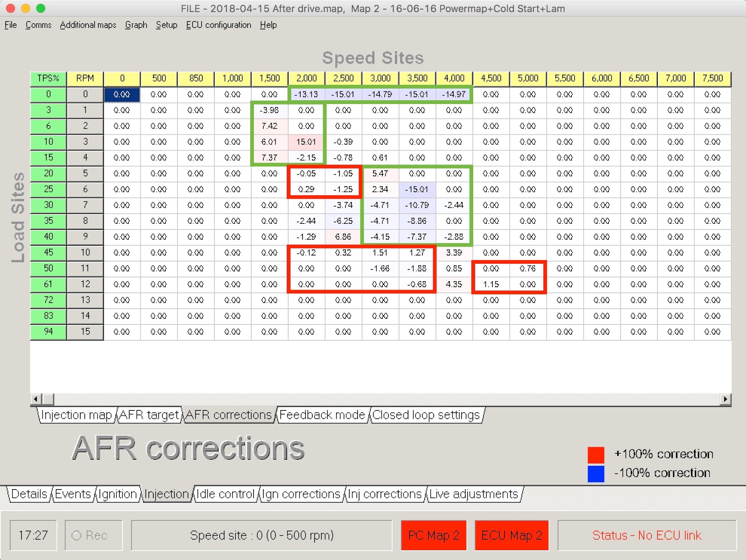Click the left arrow of the horizontal scrollbar
The width and height of the screenshot is (746, 560).
coord(35,399)
